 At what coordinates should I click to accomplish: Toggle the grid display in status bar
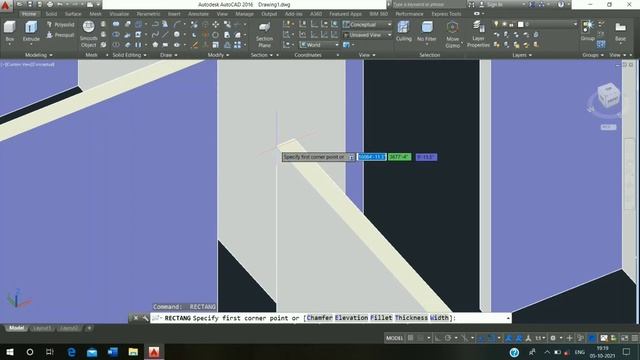click(411, 338)
